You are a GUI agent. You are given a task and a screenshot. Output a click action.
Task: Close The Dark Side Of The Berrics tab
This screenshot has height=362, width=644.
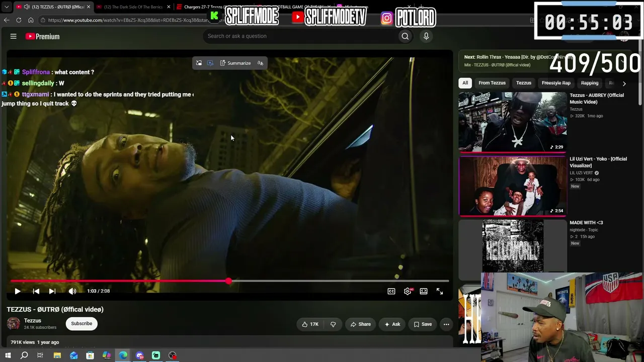(169, 7)
